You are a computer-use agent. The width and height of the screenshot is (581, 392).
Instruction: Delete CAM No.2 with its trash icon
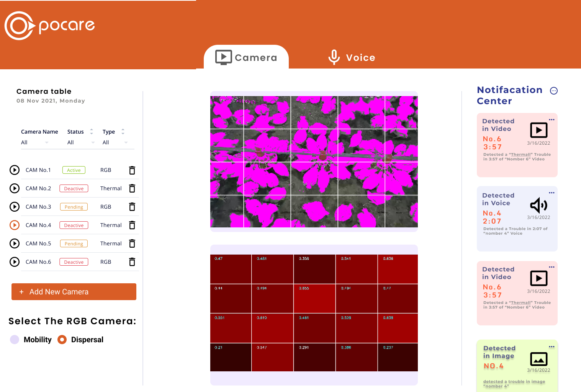tap(132, 188)
